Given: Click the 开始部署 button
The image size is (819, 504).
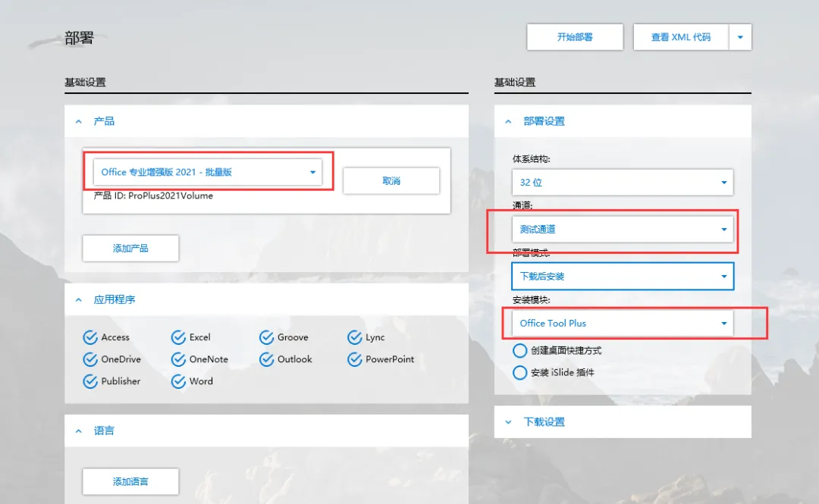Looking at the screenshot, I should pyautogui.click(x=575, y=37).
